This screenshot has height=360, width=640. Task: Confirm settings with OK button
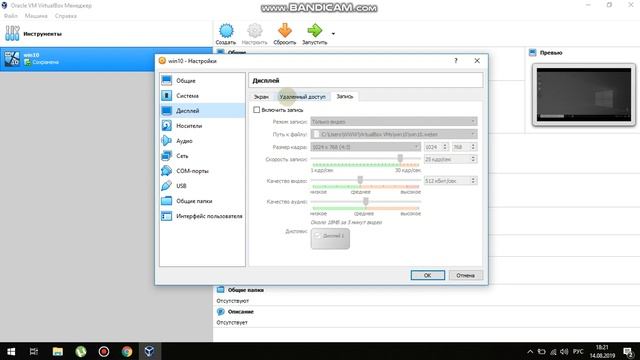coord(427,275)
